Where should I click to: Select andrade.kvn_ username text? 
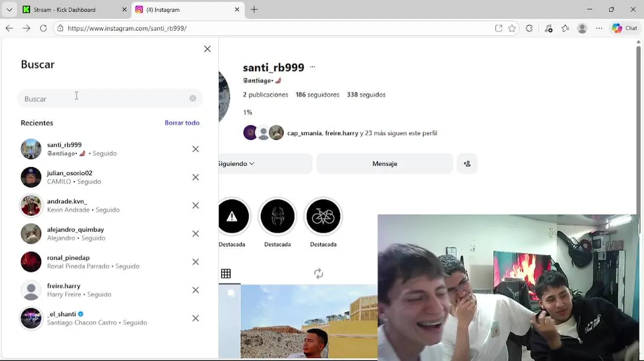point(67,201)
